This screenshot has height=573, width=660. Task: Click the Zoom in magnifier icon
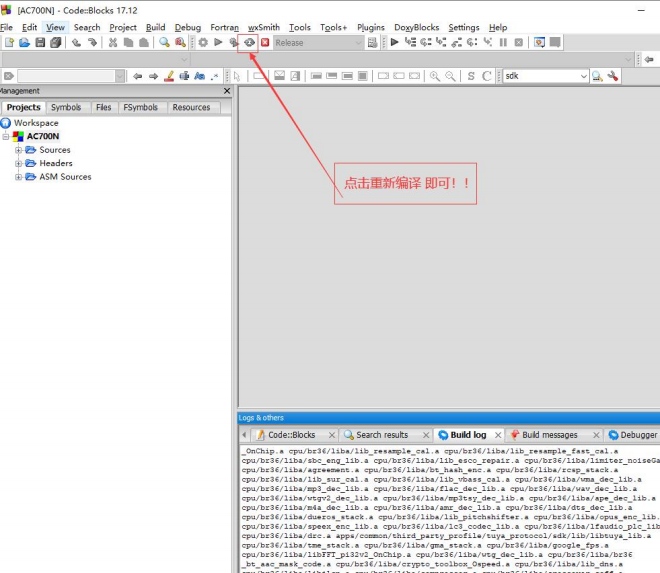pyautogui.click(x=434, y=76)
